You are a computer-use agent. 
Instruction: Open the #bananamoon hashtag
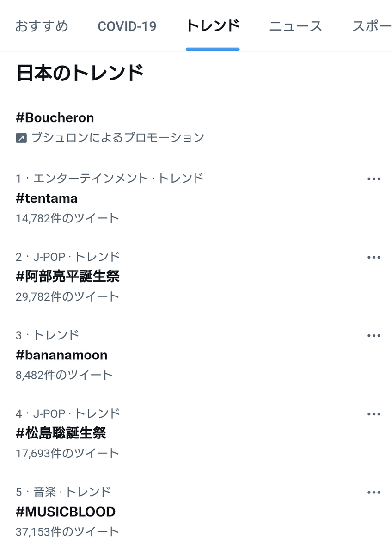click(61, 355)
